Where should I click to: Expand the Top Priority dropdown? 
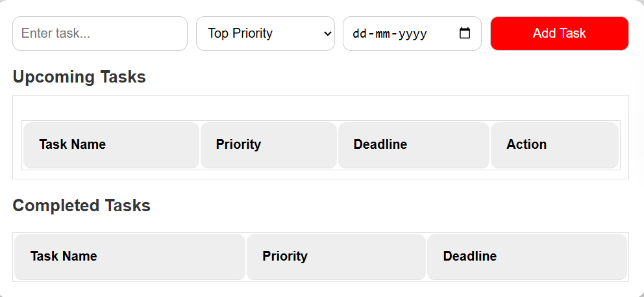(x=266, y=33)
